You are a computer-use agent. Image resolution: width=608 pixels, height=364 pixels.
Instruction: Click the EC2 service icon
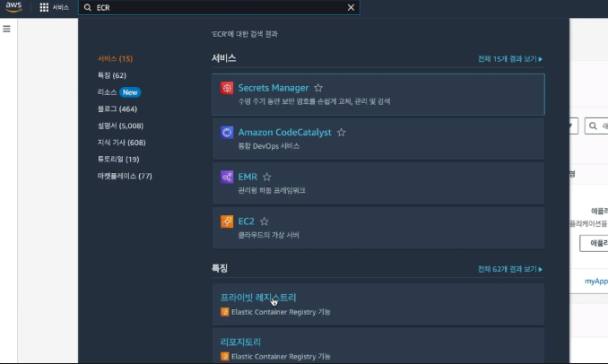(227, 221)
